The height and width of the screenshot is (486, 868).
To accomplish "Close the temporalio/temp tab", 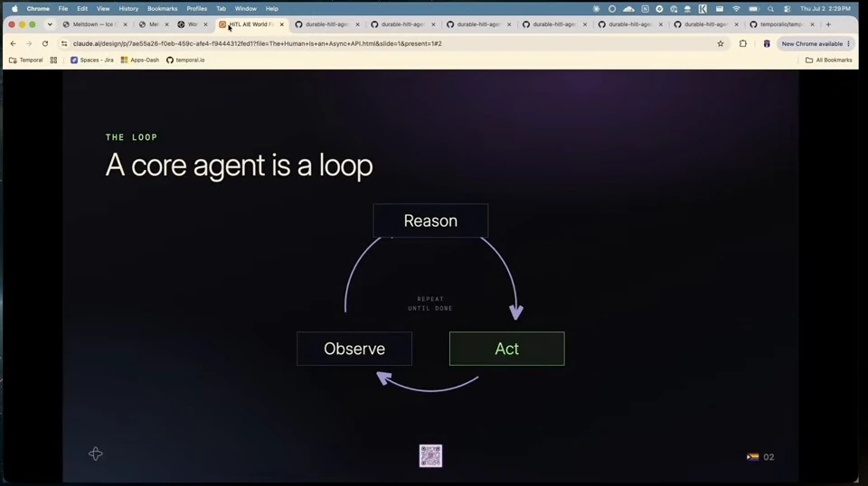I will [812, 24].
